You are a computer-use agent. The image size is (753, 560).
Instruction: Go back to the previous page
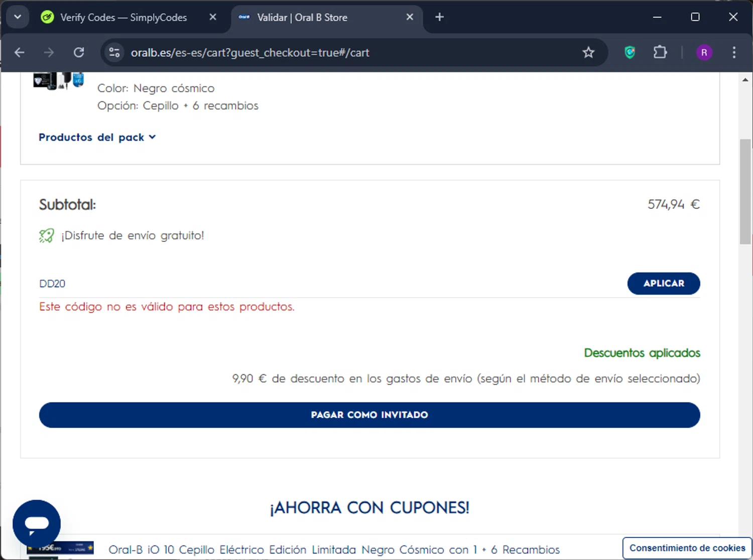pos(20,52)
